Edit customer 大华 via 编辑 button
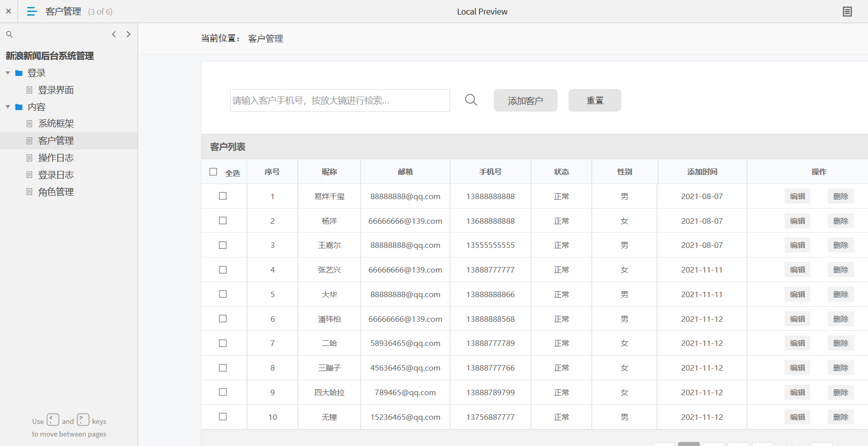 (797, 294)
